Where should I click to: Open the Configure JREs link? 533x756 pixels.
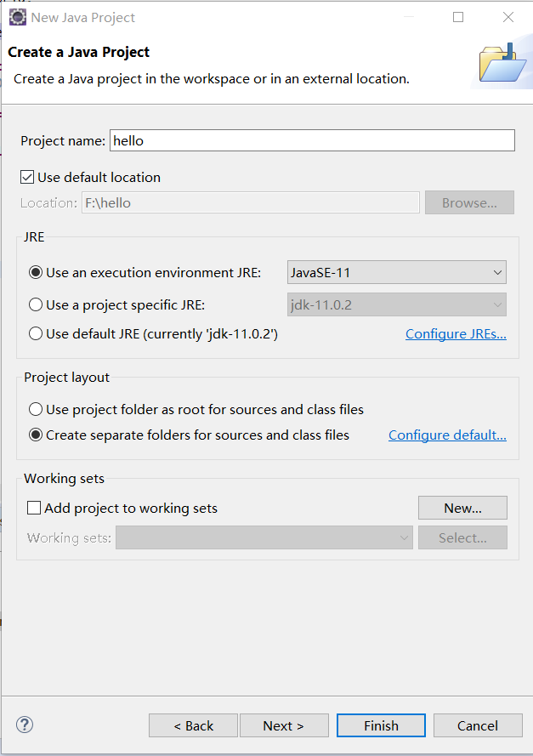pos(456,334)
